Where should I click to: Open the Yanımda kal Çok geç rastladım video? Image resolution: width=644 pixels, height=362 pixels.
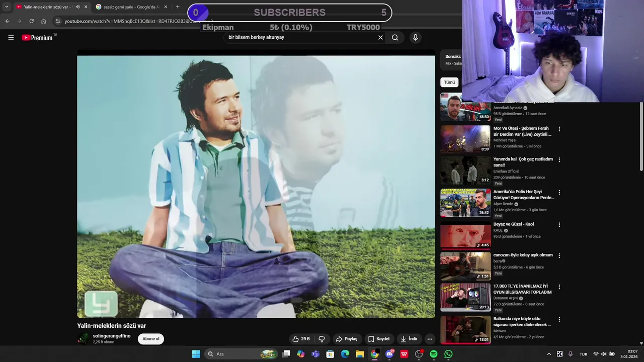[523, 162]
